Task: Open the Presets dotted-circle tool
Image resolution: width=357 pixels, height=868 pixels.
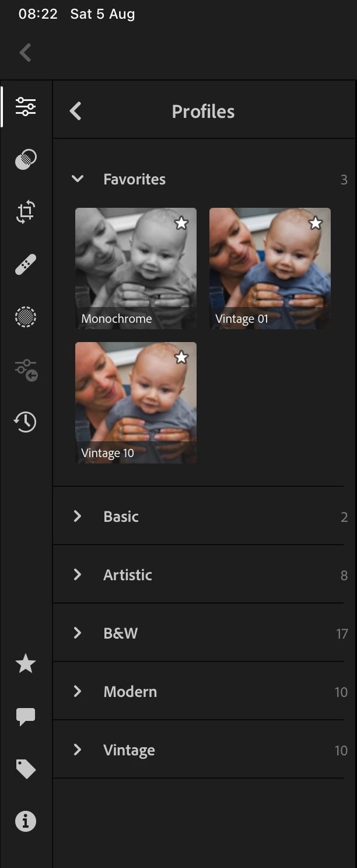Action: [26, 317]
